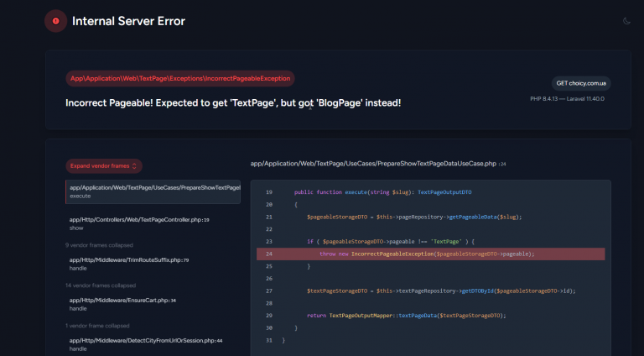
Task: Select the TrimRouteSuffix.php handle frame
Action: pos(129,264)
